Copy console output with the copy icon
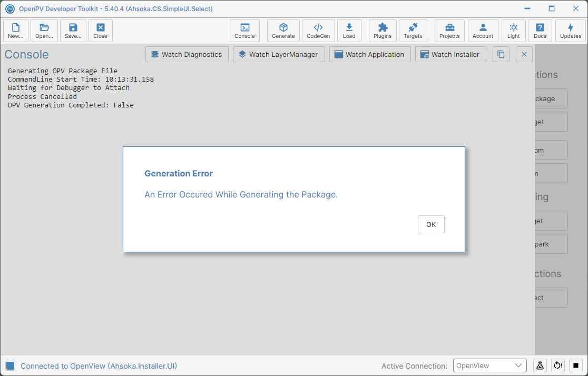Image resolution: width=588 pixels, height=376 pixels. tap(501, 54)
